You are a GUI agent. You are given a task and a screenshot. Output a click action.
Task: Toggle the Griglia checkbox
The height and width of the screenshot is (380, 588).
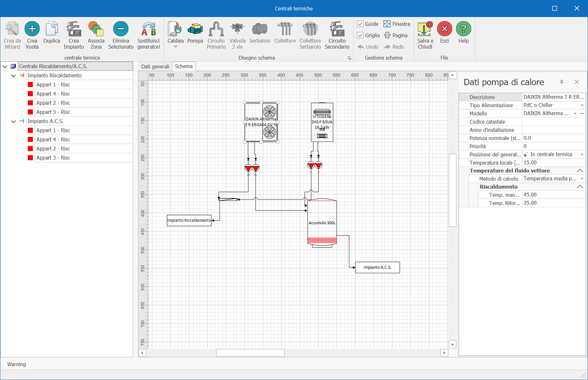coord(360,35)
